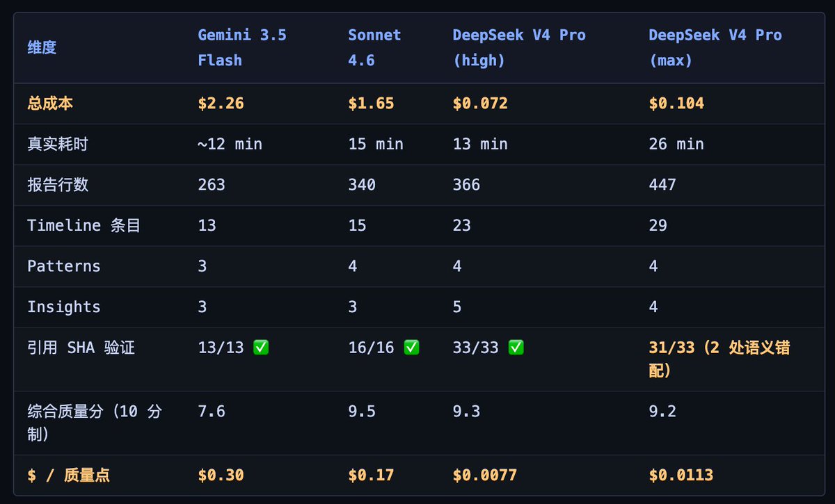The image size is (835, 504).
Task: Select the 31/33 semantic mismatch cell
Action: coord(719,359)
